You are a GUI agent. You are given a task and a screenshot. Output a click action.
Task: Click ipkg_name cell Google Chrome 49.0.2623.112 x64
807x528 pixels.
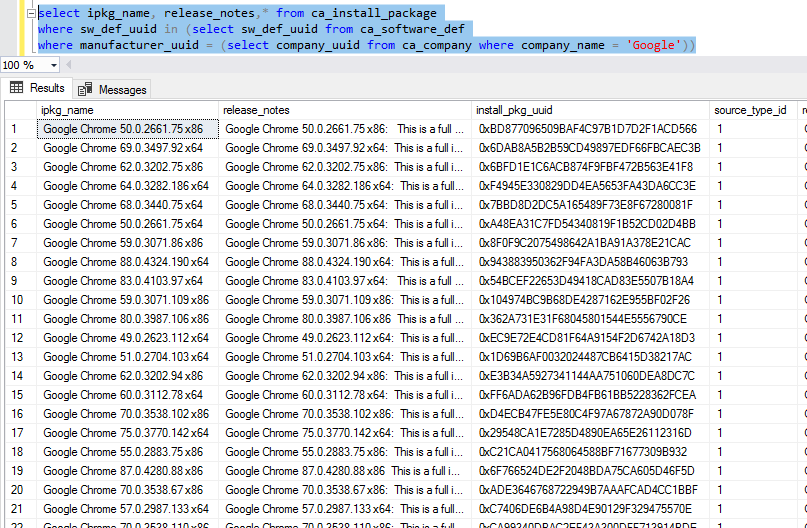[x=128, y=338]
